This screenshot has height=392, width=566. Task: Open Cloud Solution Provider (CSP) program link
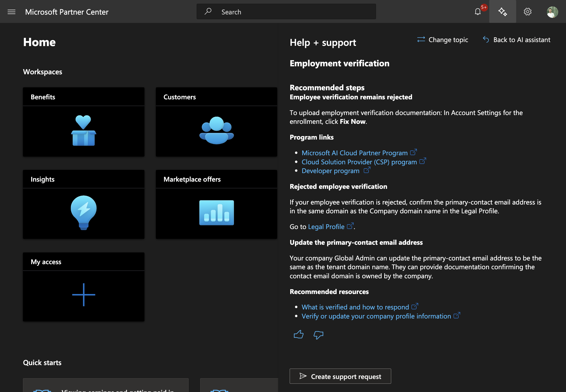pyautogui.click(x=359, y=162)
